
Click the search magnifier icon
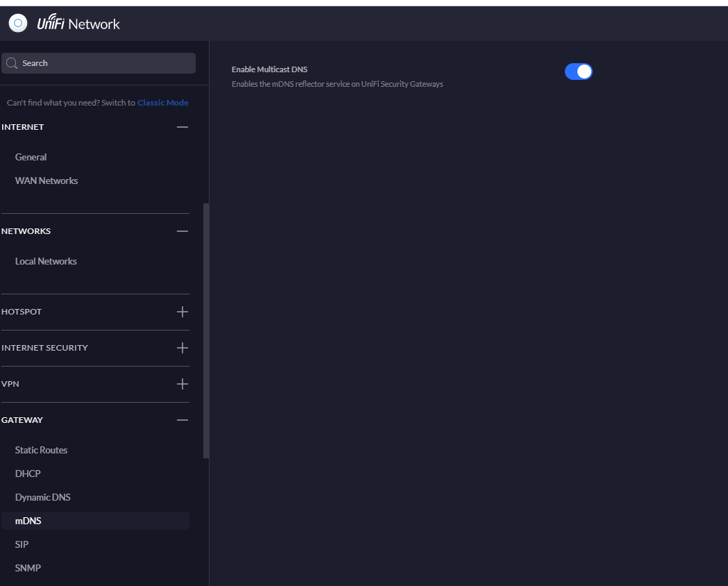(x=12, y=63)
